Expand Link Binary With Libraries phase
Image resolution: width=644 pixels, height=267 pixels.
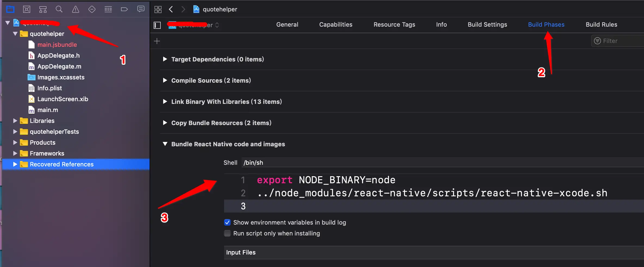[x=165, y=101]
